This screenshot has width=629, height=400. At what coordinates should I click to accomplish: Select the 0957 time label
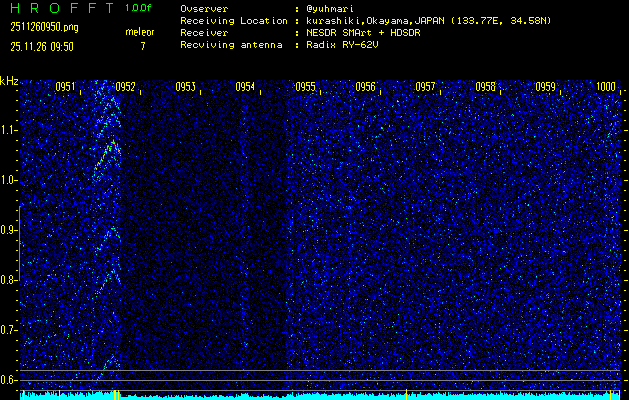425,87
